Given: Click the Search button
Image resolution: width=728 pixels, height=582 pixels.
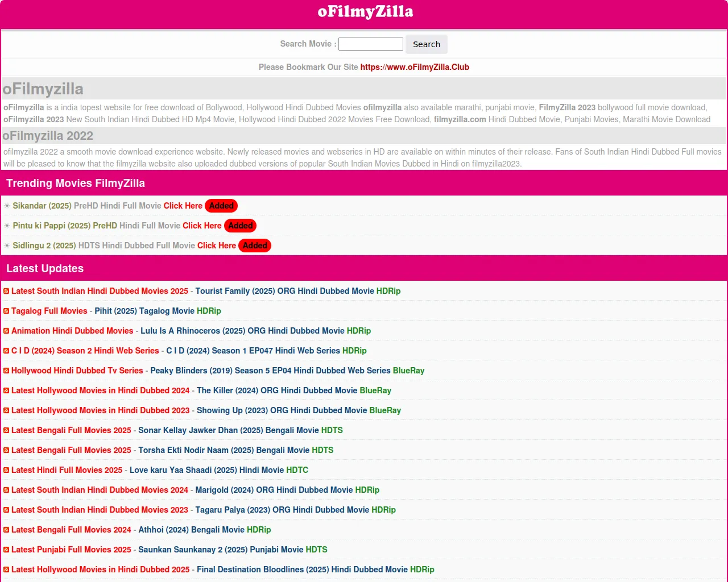Looking at the screenshot, I should [x=427, y=44].
